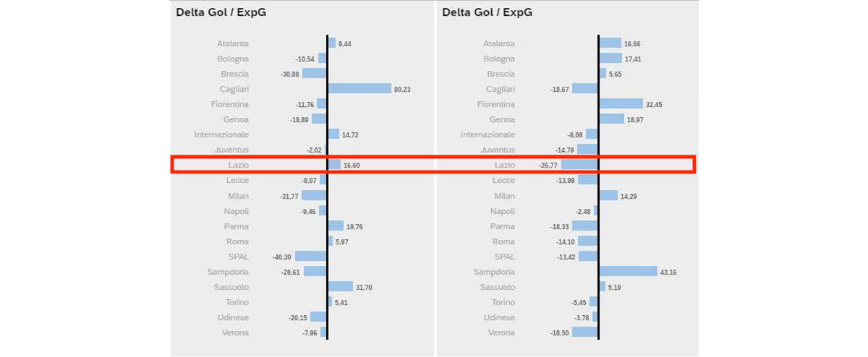
Task: Click Fiorentina's 32,45 bar in right chart
Action: (621, 104)
